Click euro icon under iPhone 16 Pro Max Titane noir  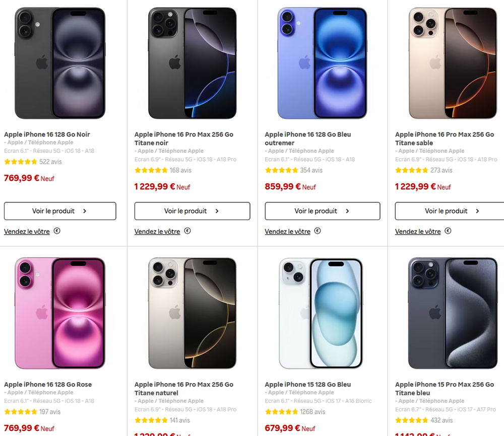pyautogui.click(x=187, y=231)
